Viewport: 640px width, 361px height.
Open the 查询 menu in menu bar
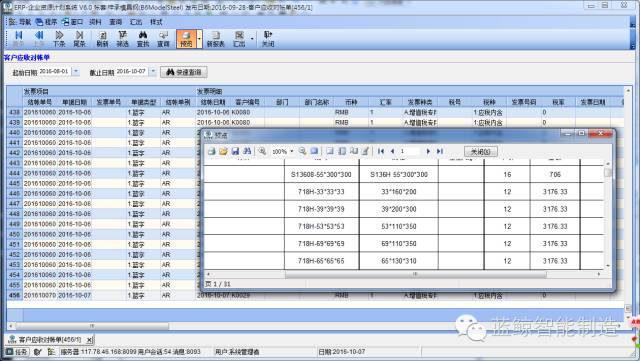coord(116,22)
